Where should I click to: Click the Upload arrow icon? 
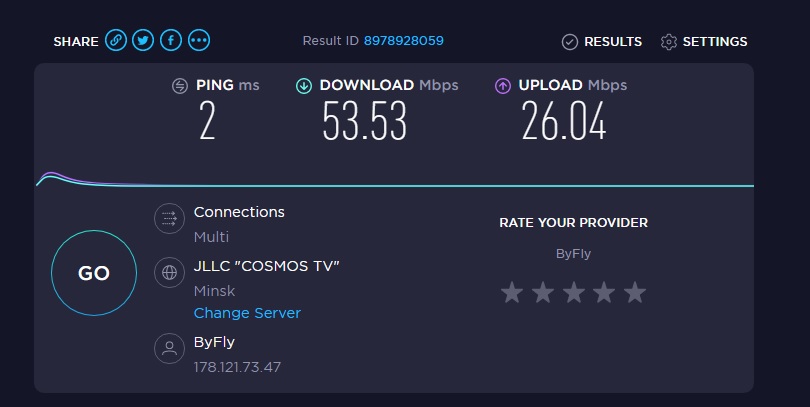[503, 86]
